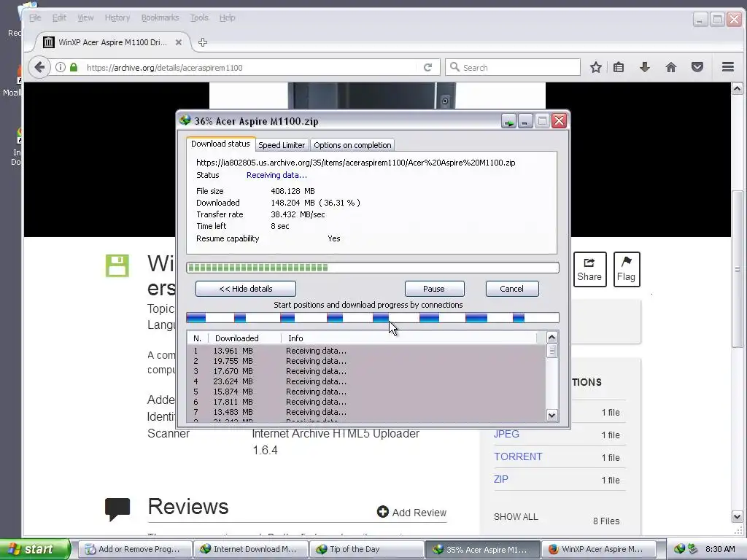Switch to Internet Download Manager taskbar item
The height and width of the screenshot is (560, 747).
point(251,549)
